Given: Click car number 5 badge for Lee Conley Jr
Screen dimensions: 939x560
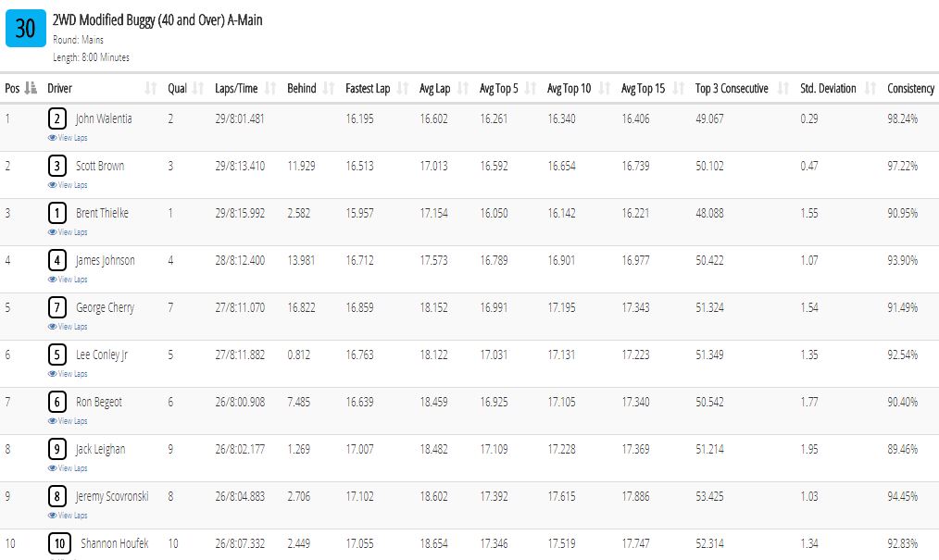Looking at the screenshot, I should pos(56,355).
